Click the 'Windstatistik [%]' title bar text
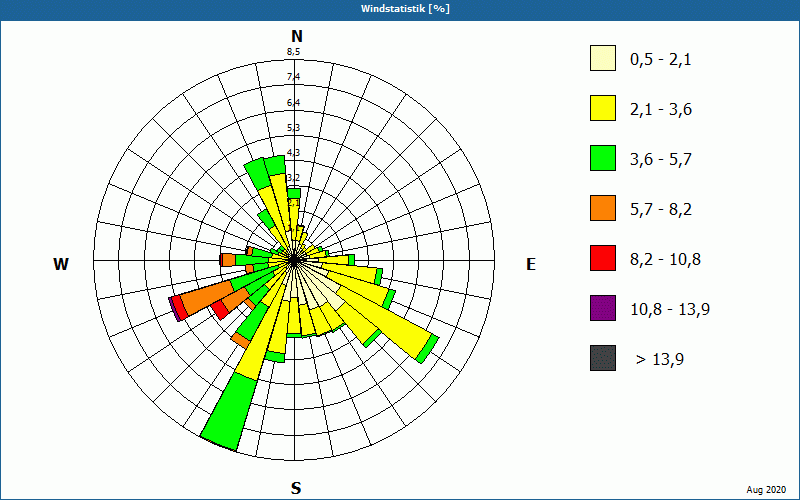Image resolution: width=800 pixels, height=500 pixels. pyautogui.click(x=405, y=9)
